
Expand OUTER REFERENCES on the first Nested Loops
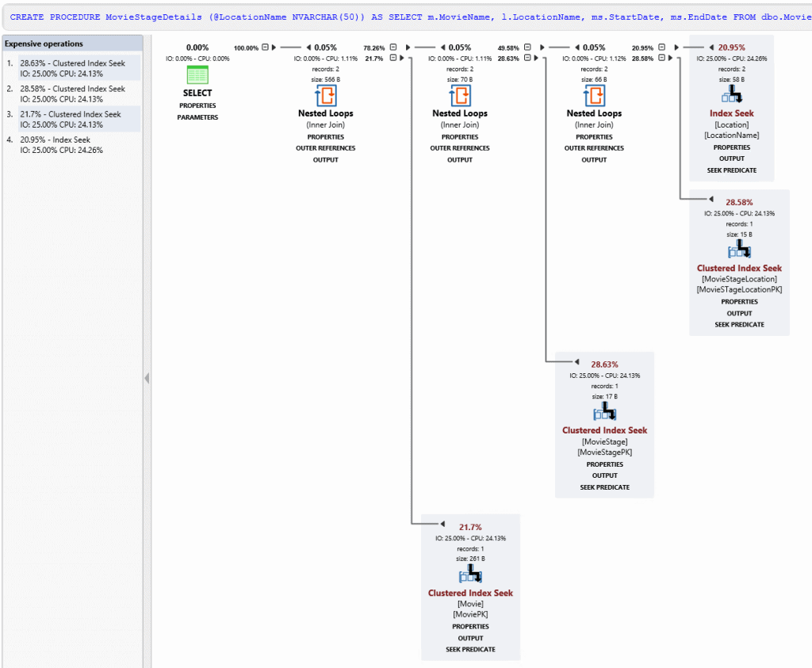tap(325, 147)
